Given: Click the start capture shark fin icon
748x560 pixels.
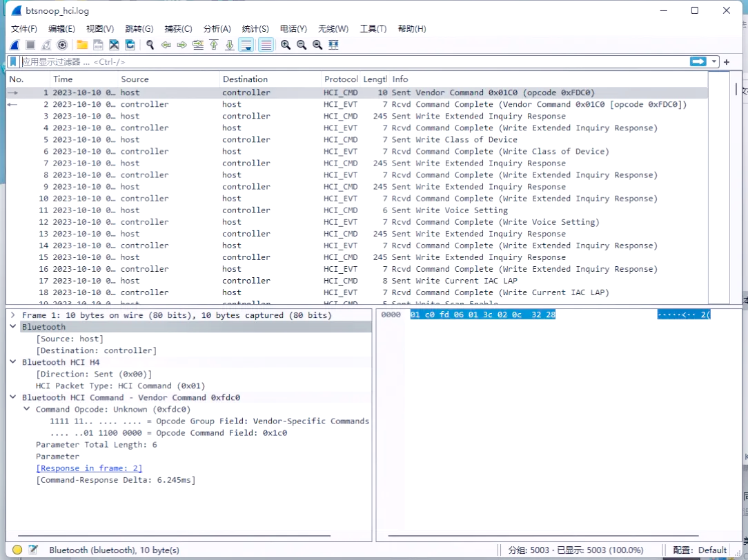Looking at the screenshot, I should [x=14, y=45].
